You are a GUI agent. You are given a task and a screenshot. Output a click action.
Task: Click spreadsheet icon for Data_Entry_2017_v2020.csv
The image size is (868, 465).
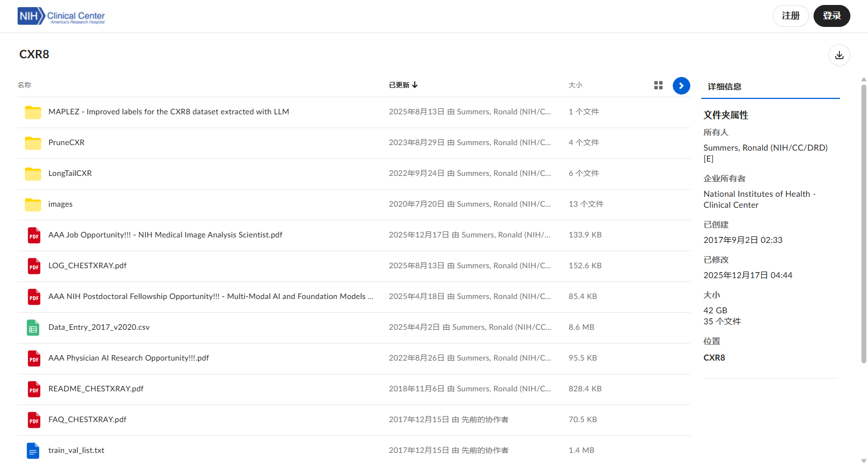[33, 328]
